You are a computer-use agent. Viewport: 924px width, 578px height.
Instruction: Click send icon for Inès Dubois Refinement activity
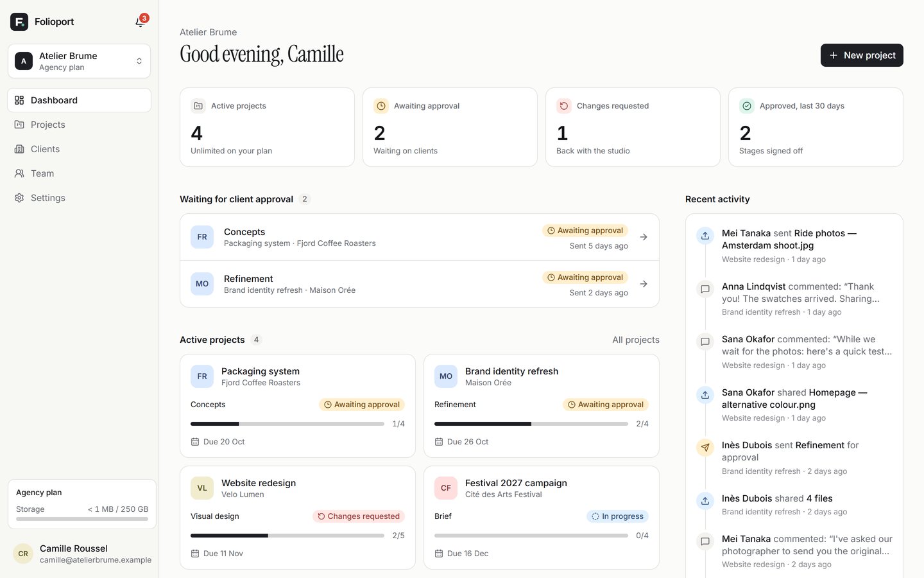(x=705, y=448)
